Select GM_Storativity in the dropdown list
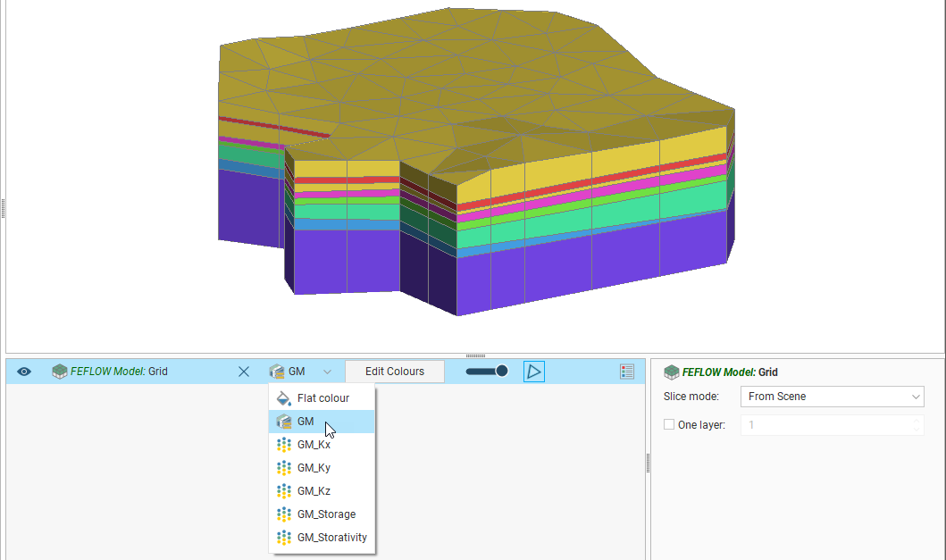Image resolution: width=946 pixels, height=560 pixels. [x=331, y=538]
